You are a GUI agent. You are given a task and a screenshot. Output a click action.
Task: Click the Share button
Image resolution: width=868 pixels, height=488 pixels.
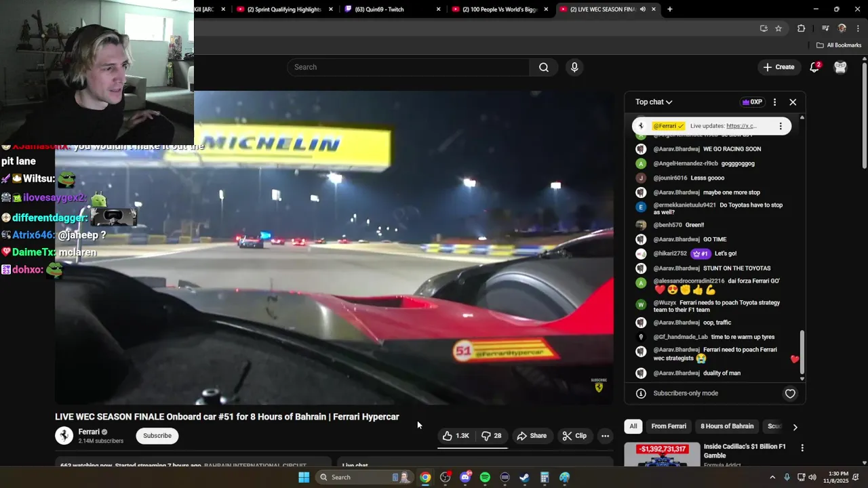coord(532,436)
